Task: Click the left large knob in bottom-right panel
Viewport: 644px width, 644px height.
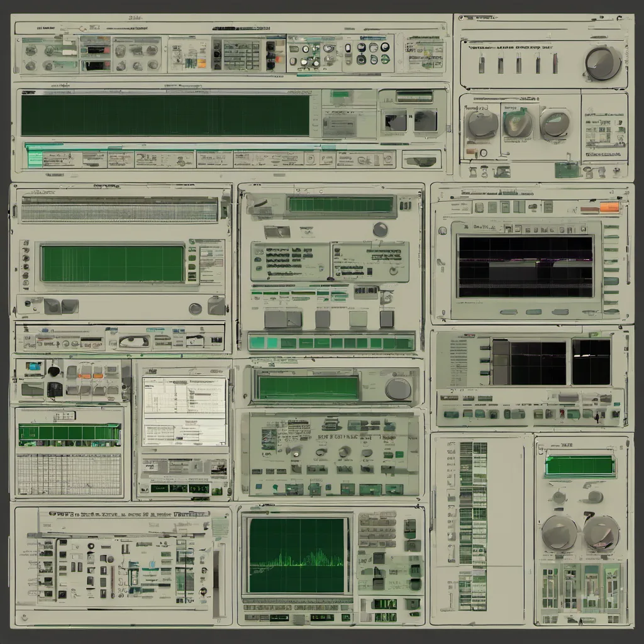Action: (x=558, y=533)
